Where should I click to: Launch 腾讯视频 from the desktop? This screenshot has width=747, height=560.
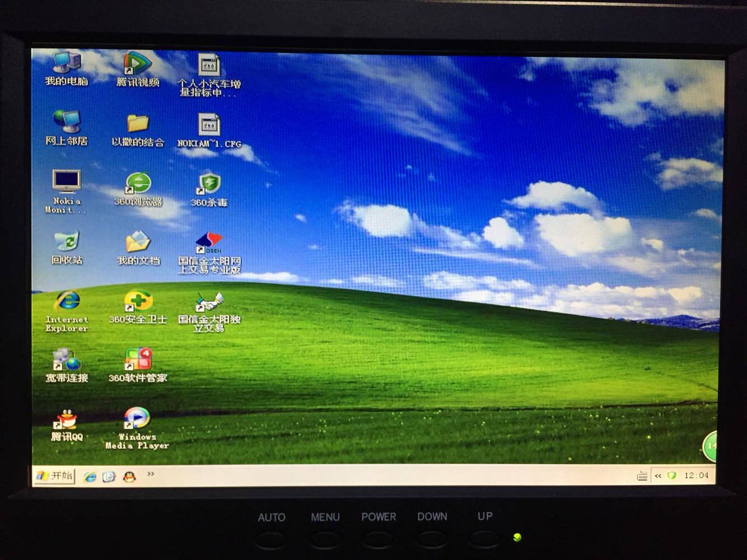[x=138, y=69]
